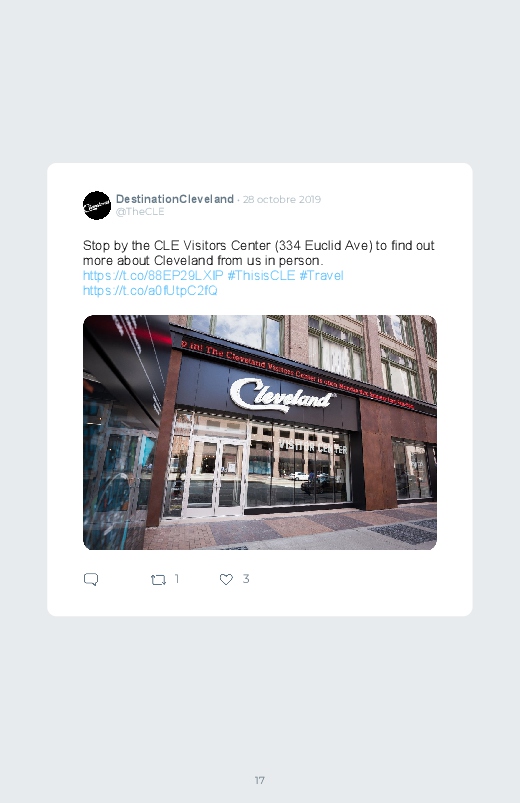Click the reply speech bubble icon
Viewport: 520px width, 803px height.
91,579
